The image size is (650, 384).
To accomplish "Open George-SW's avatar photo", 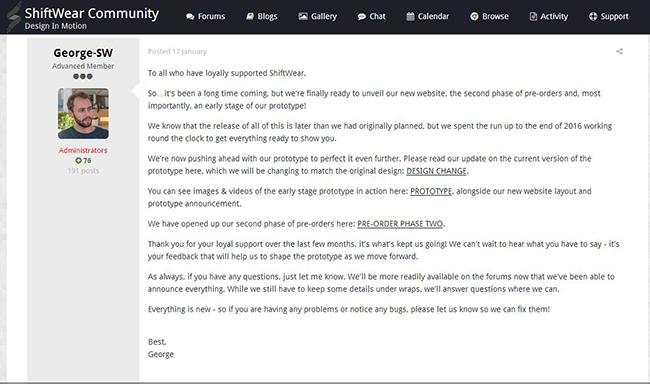I will coord(83,113).
